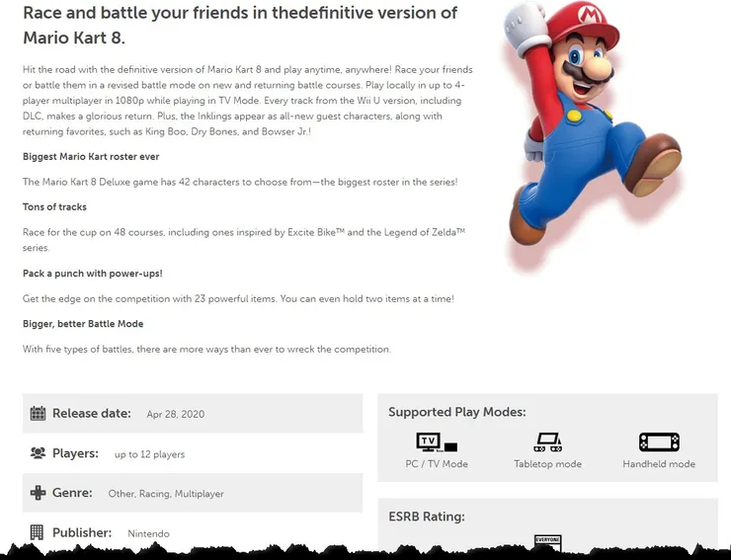Select the PC / TV Mode icon

pyautogui.click(x=436, y=442)
